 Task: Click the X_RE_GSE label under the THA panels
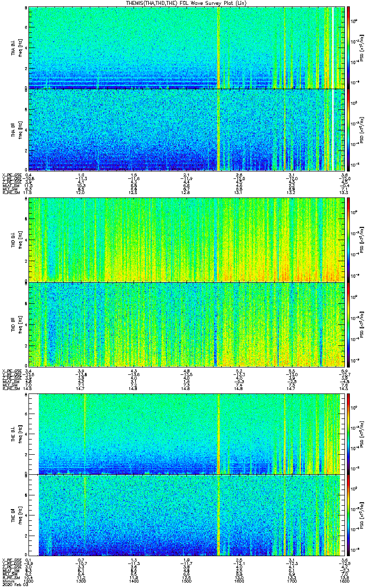[10, 175]
